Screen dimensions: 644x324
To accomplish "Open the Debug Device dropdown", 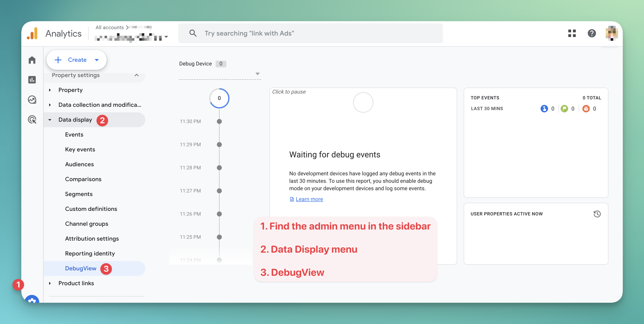I will coord(220,74).
